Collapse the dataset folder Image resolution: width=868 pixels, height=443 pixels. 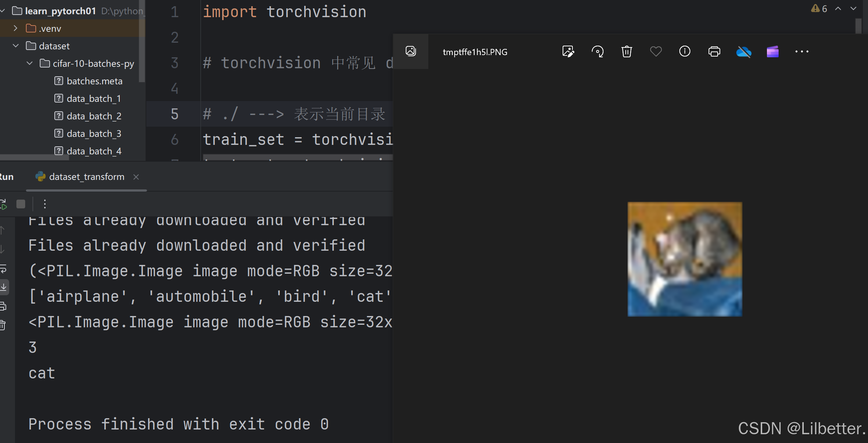click(x=16, y=46)
